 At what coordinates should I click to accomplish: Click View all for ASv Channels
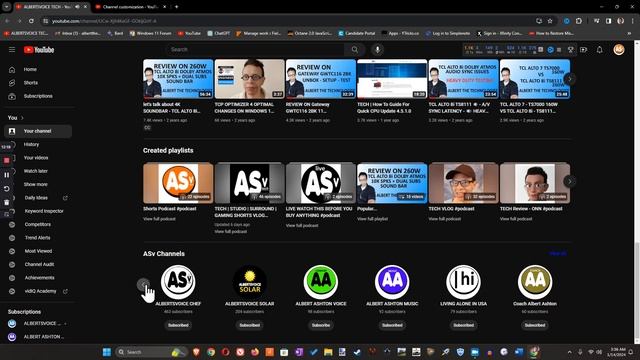[558, 253]
